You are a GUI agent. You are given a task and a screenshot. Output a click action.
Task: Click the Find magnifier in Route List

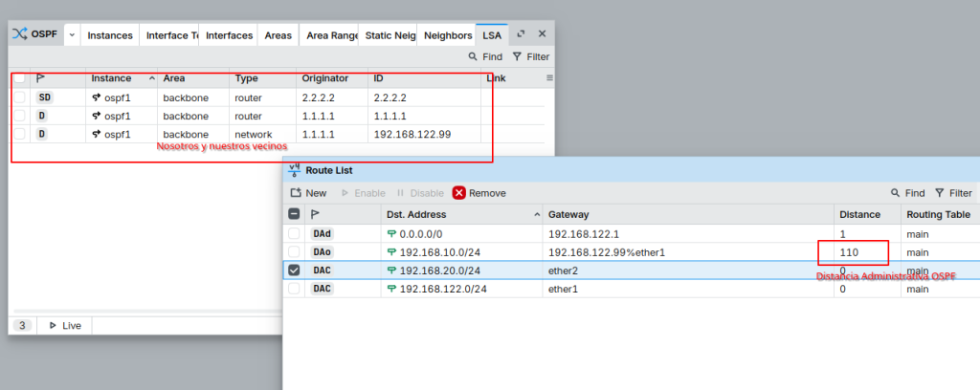896,193
